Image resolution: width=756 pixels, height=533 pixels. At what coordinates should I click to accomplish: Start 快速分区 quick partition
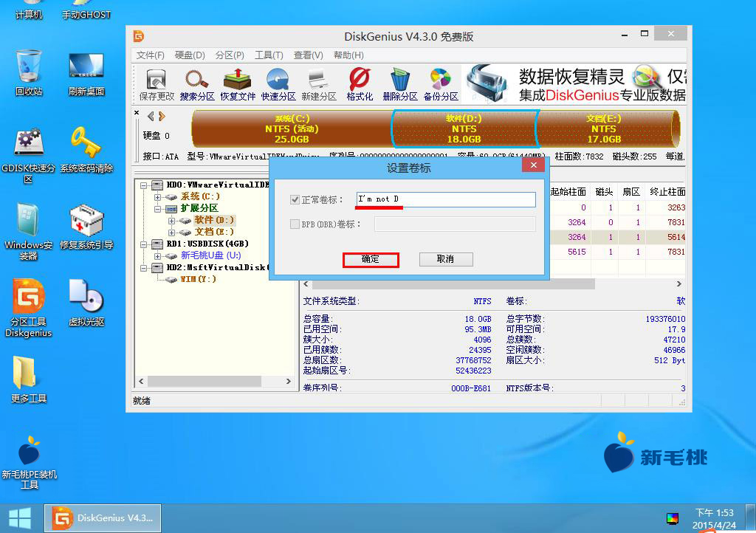point(278,84)
